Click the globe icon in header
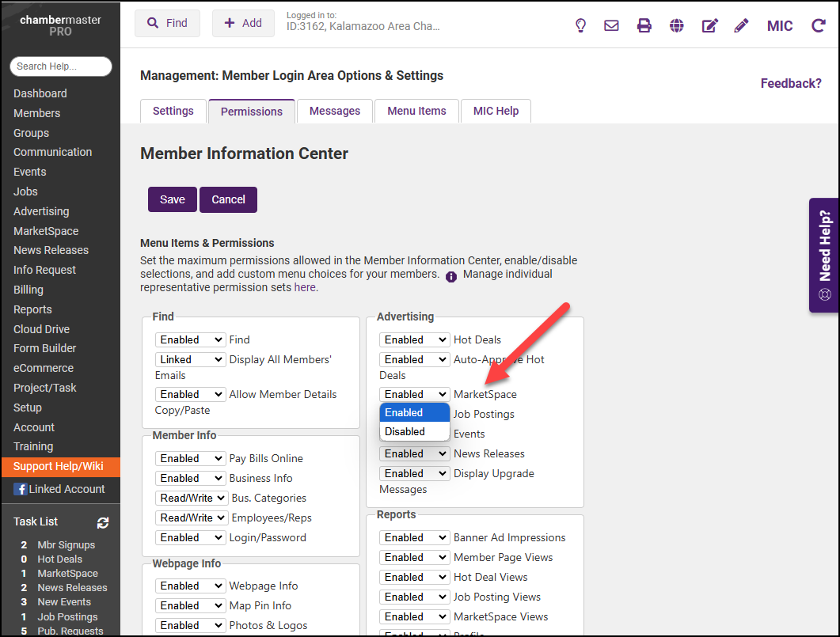This screenshot has width=840, height=637. (676, 25)
